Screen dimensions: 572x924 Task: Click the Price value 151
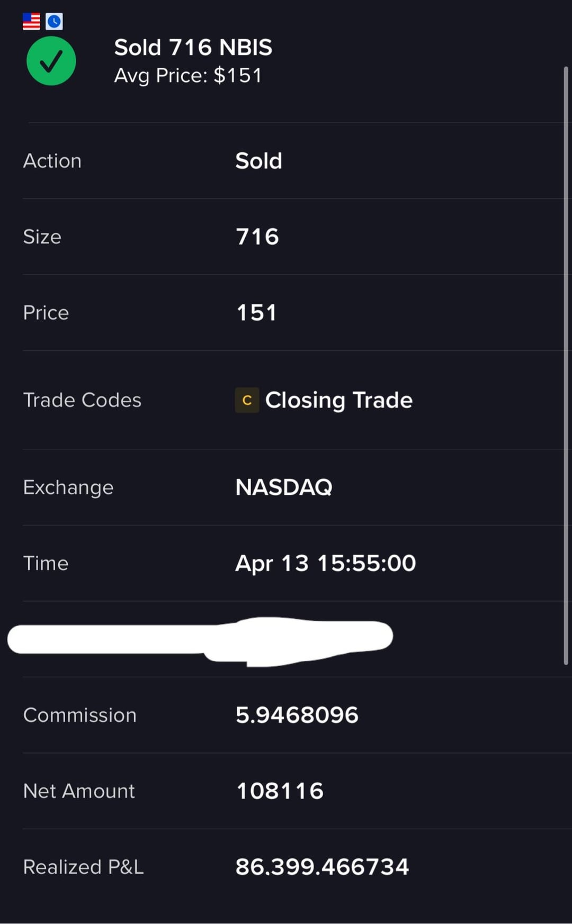(x=256, y=313)
